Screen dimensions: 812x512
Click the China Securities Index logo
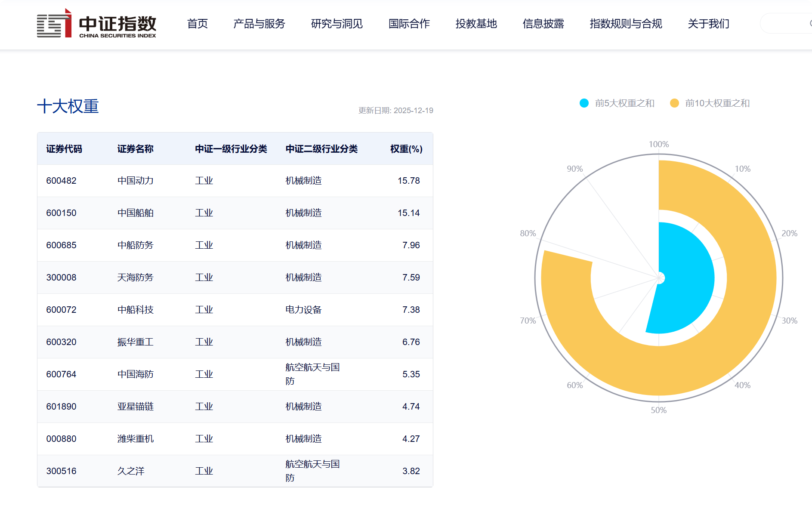pos(96,24)
